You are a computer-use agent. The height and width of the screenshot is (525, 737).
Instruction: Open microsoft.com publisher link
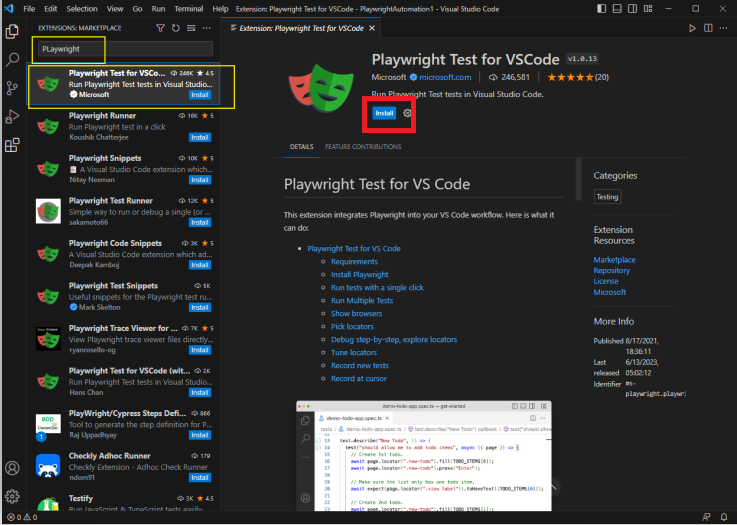(x=445, y=77)
